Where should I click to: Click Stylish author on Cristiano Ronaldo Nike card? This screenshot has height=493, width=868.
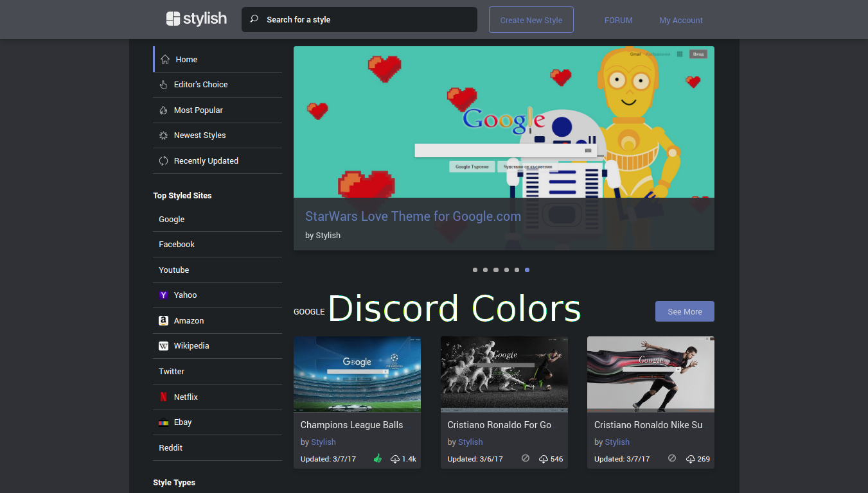(x=617, y=442)
